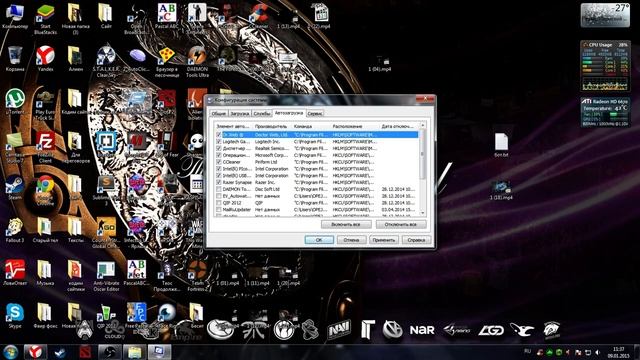
Task: Click the Отмена button
Action: [351, 240]
